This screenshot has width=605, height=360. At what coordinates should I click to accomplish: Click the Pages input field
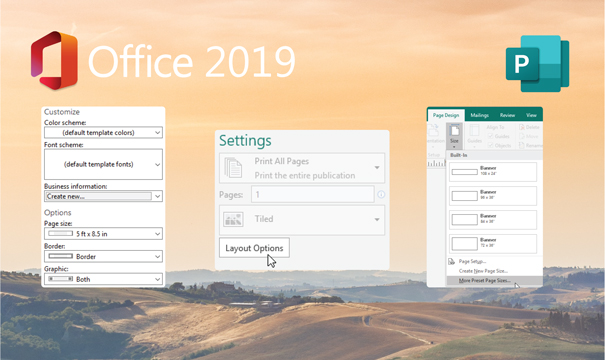point(313,194)
